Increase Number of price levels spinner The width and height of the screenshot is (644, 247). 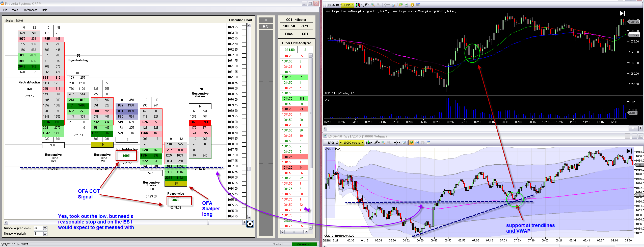coord(45,227)
